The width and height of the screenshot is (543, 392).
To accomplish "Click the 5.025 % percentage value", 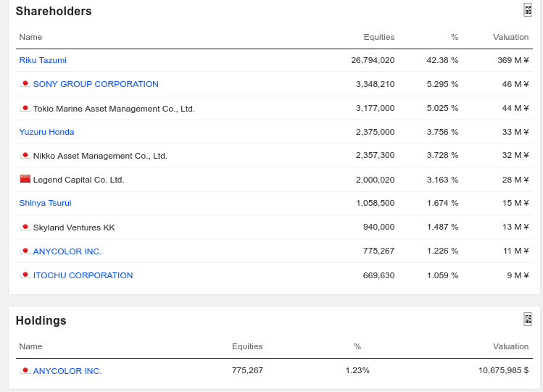I will pyautogui.click(x=442, y=108).
